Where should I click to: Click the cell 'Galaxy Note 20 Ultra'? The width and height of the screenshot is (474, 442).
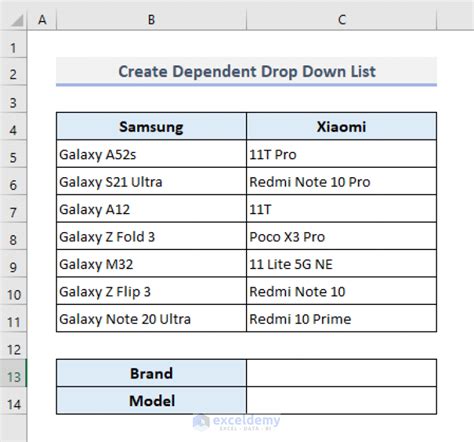coord(151,318)
